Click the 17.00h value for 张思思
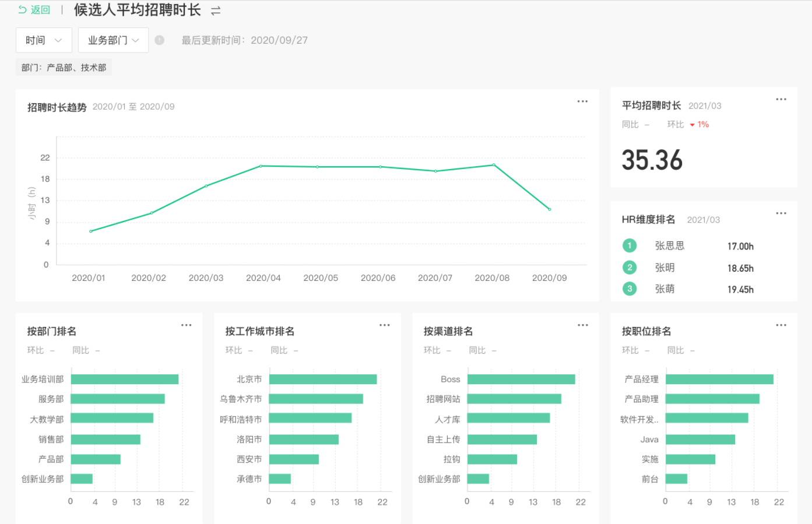Image resolution: width=812 pixels, height=524 pixels. [740, 246]
